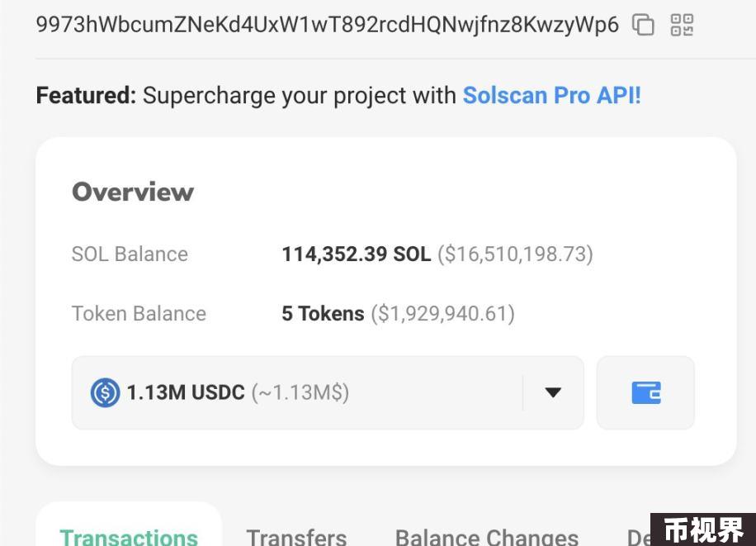Open the blue wallet icon button
The width and height of the screenshot is (756, 546).
(x=645, y=392)
